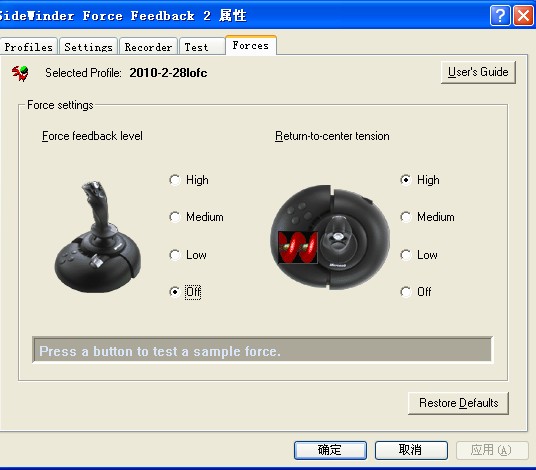Open the User's Guide
The image size is (536, 470).
[x=478, y=72]
